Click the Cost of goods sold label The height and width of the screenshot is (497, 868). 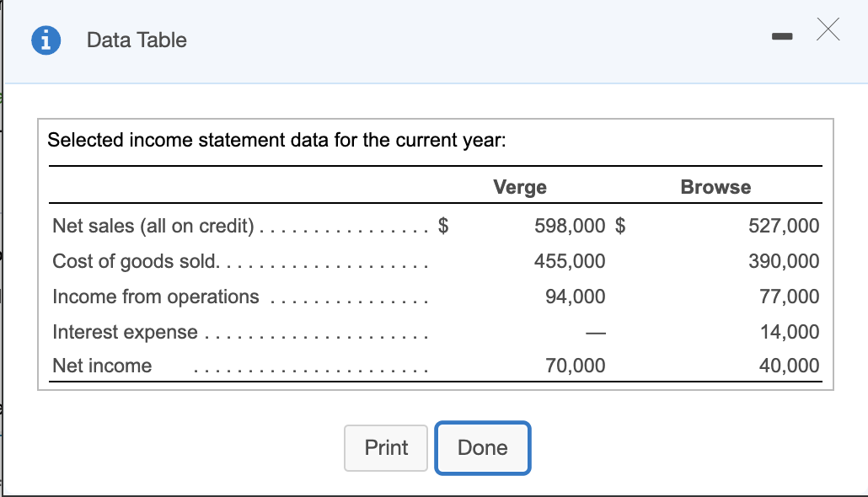click(135, 261)
